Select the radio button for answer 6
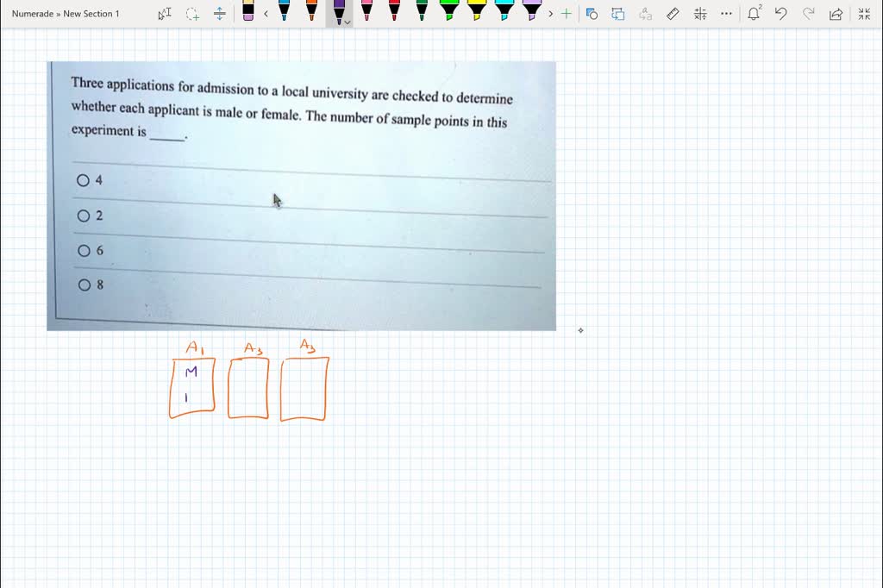This screenshot has width=883, height=588. tap(84, 251)
